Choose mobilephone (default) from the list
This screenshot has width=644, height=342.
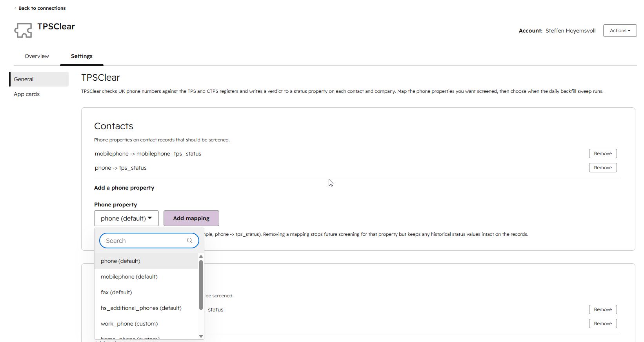point(146,277)
